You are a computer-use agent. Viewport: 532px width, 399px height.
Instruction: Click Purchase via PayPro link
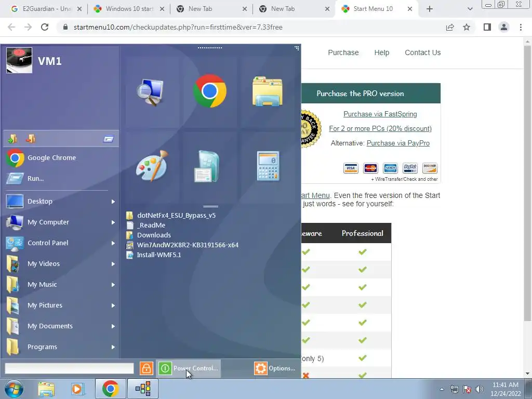tap(398, 143)
